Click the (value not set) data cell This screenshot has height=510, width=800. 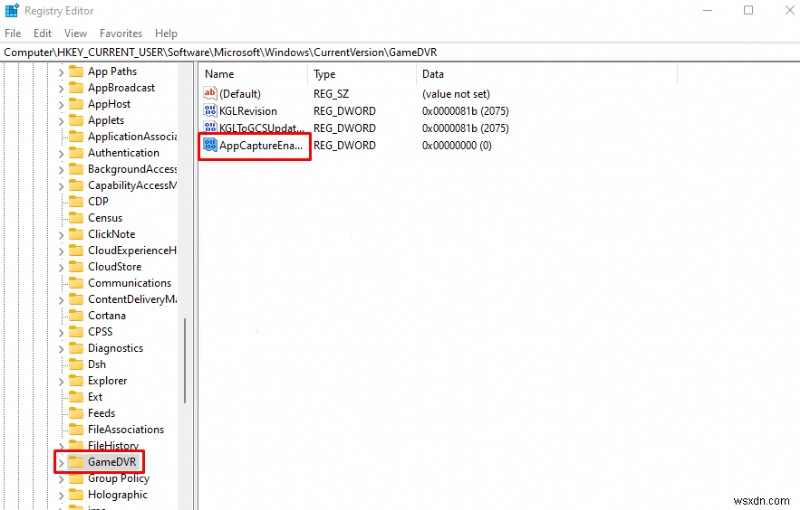pyautogui.click(x=456, y=94)
